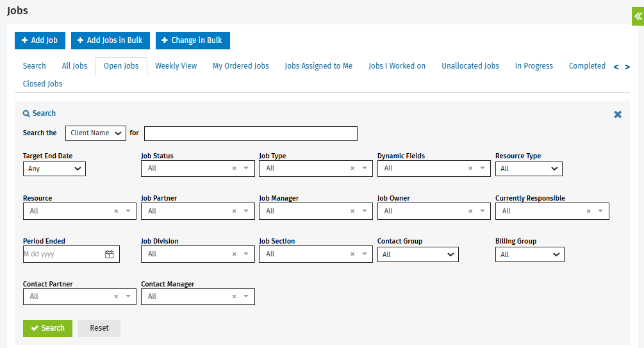Focus the search text field after 'for'
The width and height of the screenshot is (644, 348).
point(251,133)
